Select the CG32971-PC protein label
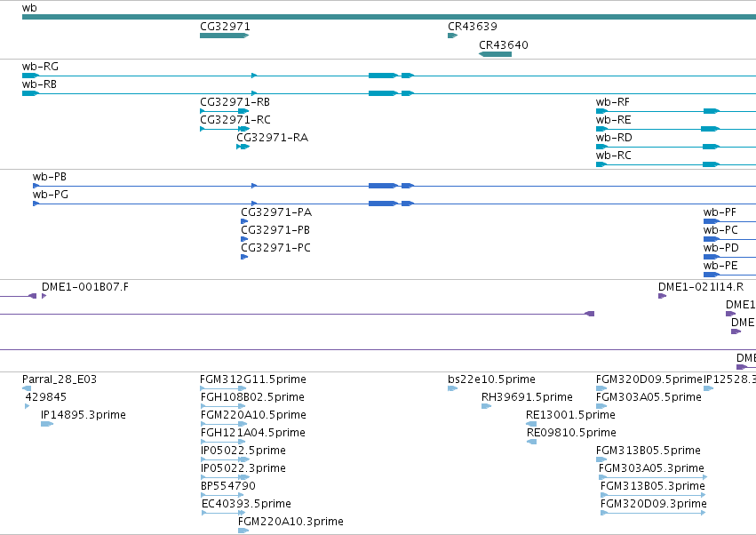 [x=275, y=248]
